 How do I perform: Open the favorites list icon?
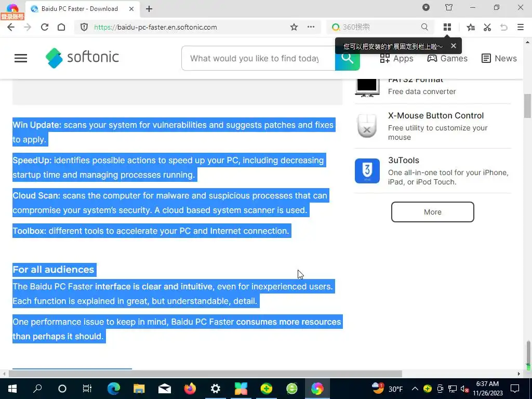point(471,27)
